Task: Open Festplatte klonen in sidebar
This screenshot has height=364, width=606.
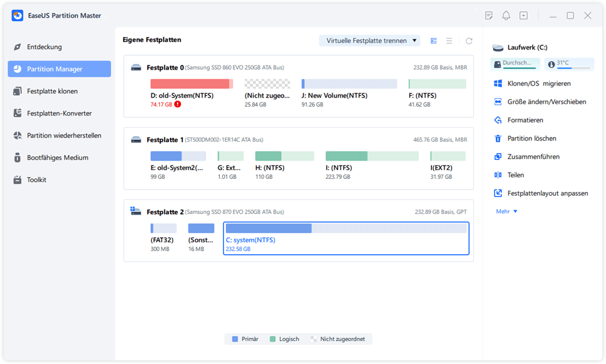Action: (52, 91)
